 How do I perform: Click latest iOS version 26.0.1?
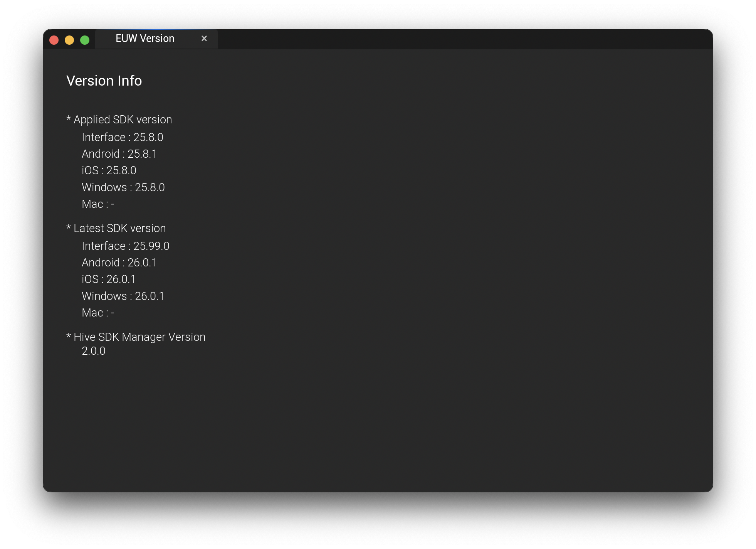pyautogui.click(x=109, y=279)
